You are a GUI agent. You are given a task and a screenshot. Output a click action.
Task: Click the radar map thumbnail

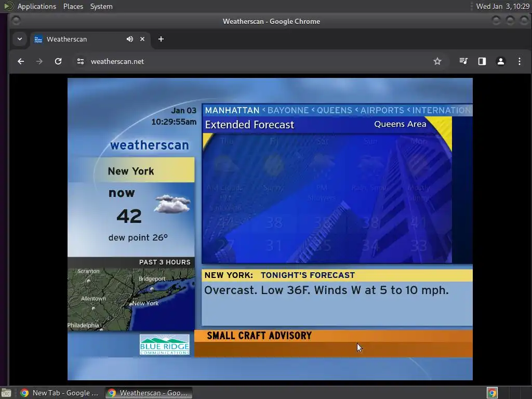pos(131,299)
